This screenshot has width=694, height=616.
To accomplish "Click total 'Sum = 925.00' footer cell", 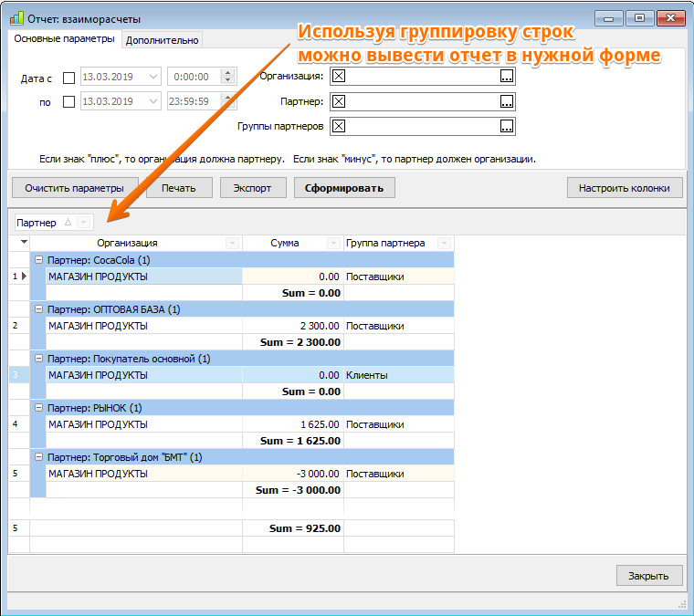I will point(293,528).
